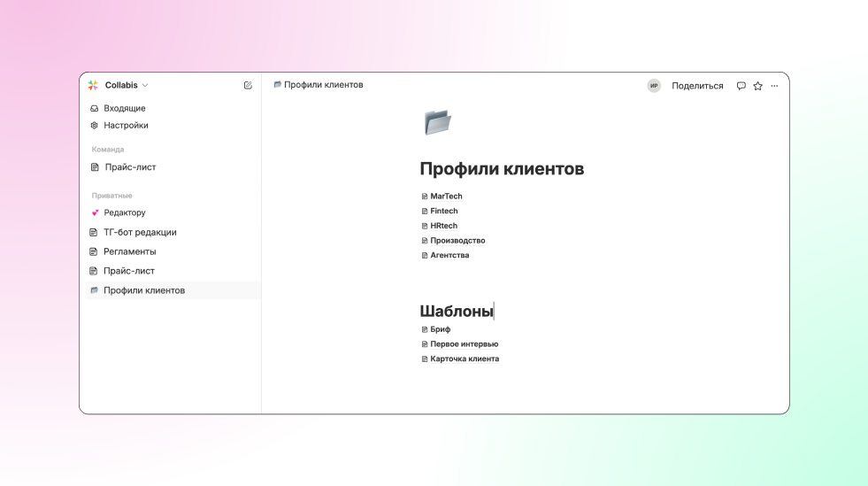Star this page as favorite
Screen dimensions: 868x486
pyautogui.click(x=758, y=86)
